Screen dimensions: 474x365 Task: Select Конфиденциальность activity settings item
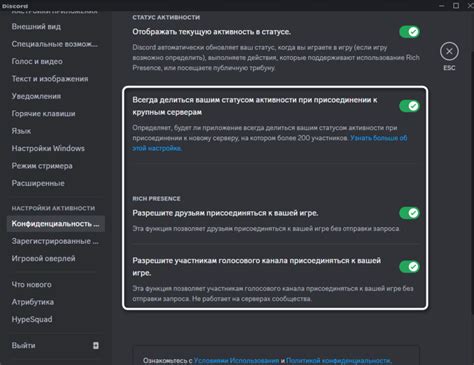click(56, 224)
